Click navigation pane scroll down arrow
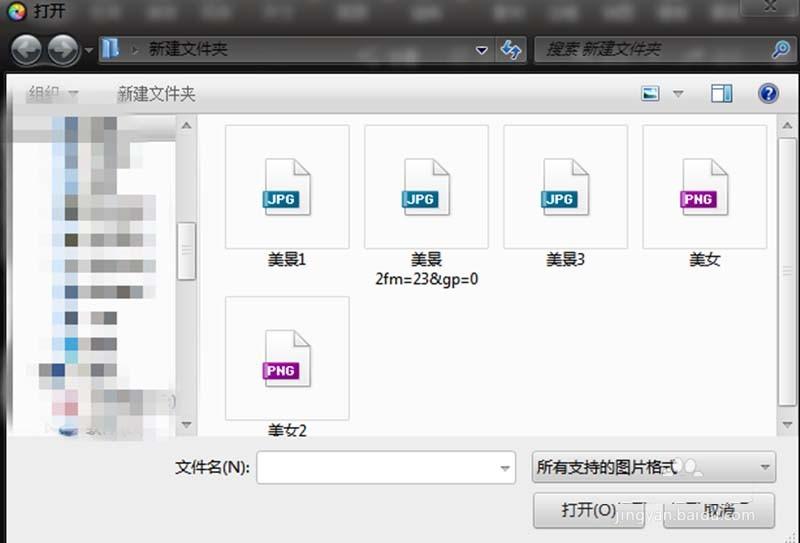Viewport: 800px width, 543px height. click(186, 425)
